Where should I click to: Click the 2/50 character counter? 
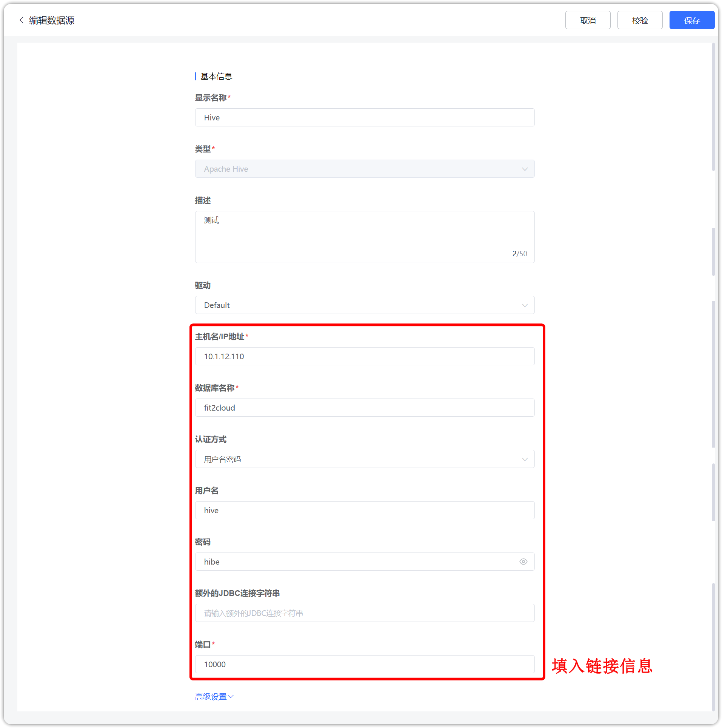coord(520,254)
